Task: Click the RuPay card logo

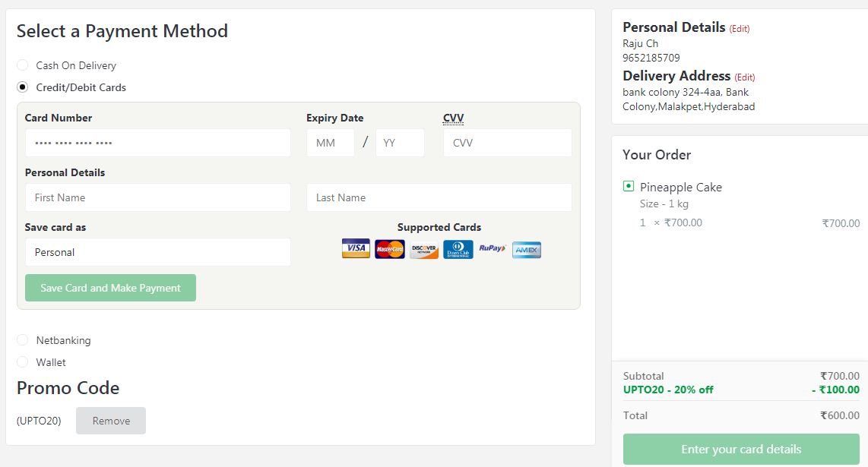Action: click(493, 248)
